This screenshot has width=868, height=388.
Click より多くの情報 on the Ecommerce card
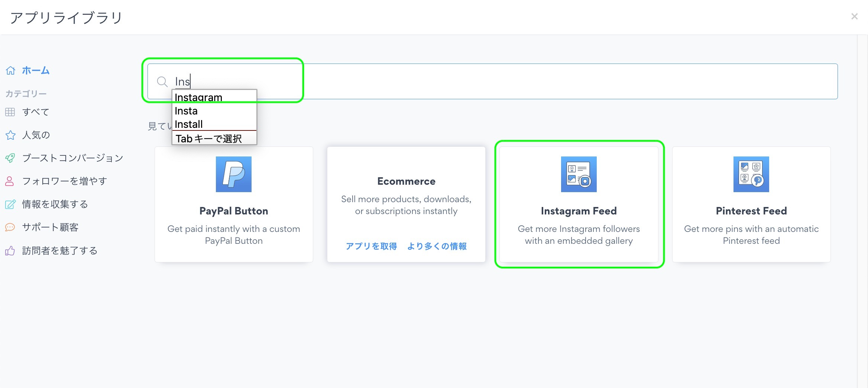(x=437, y=246)
